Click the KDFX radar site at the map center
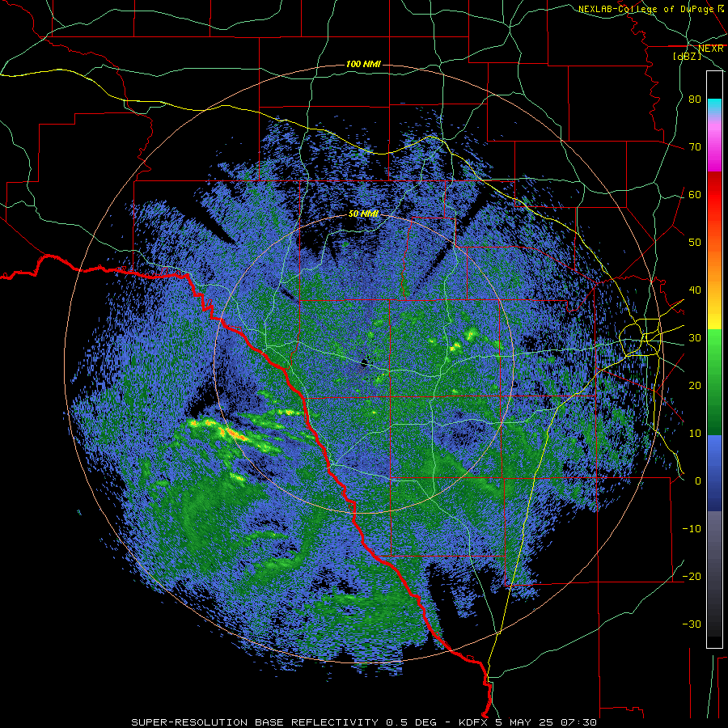 click(x=365, y=362)
